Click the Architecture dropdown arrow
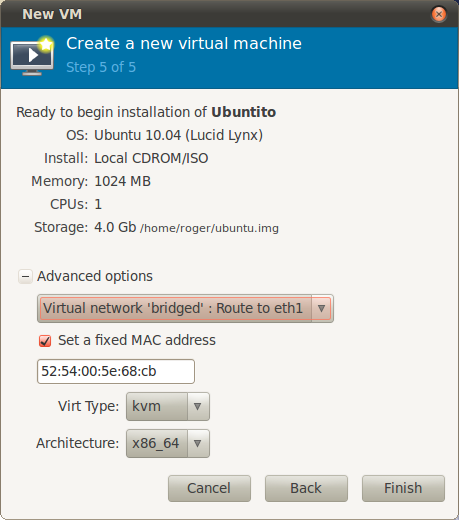The image size is (459, 520). (x=198, y=443)
